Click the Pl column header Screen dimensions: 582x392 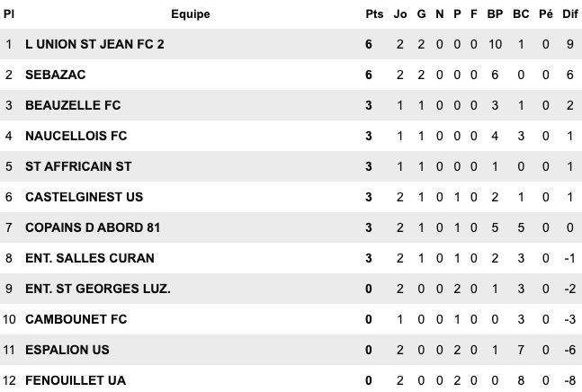click(x=9, y=13)
